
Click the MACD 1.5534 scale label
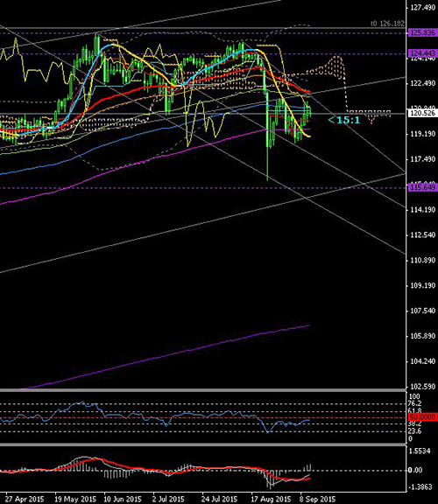coord(420,451)
